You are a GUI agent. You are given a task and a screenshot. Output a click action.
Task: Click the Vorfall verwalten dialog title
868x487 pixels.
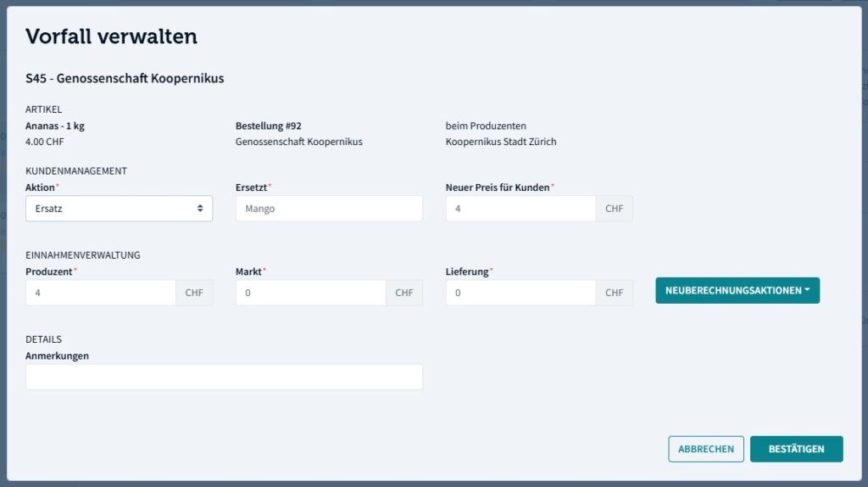coord(111,36)
